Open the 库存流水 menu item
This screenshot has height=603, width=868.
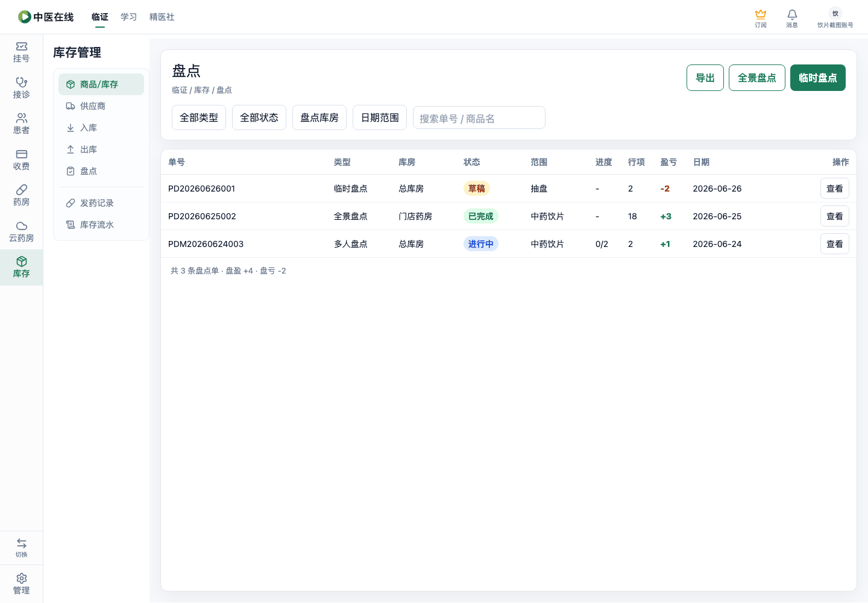[101, 225]
